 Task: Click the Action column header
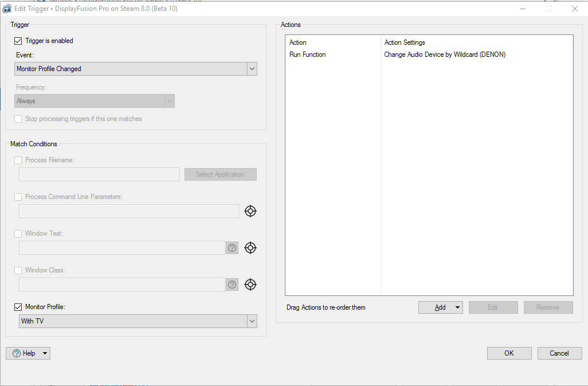coord(298,42)
